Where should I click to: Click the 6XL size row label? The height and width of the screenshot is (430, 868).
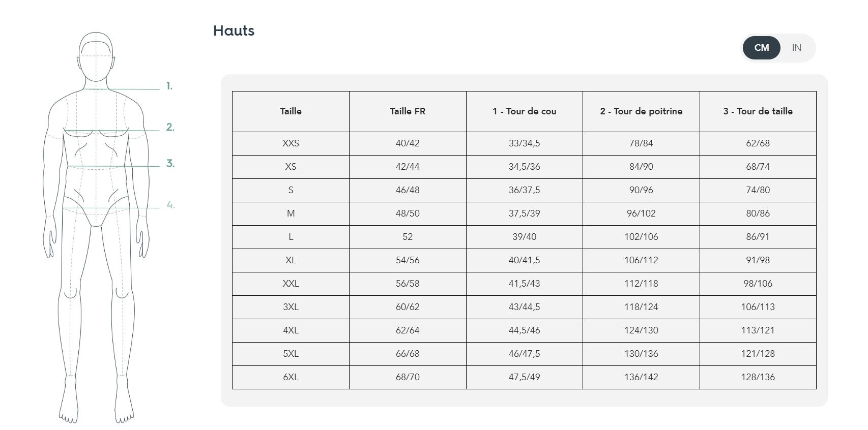(x=291, y=377)
